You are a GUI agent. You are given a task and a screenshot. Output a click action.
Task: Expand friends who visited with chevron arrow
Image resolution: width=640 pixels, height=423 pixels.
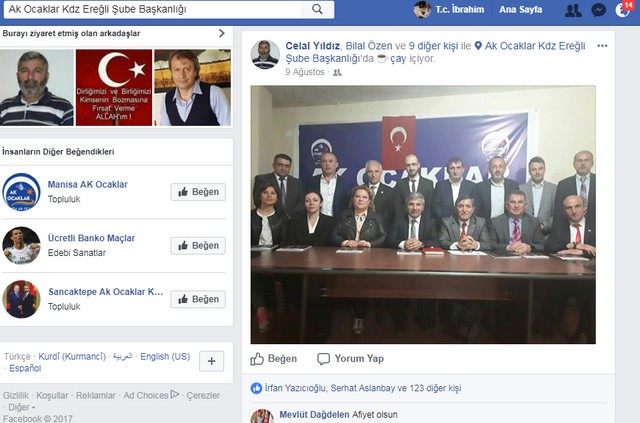(x=222, y=33)
